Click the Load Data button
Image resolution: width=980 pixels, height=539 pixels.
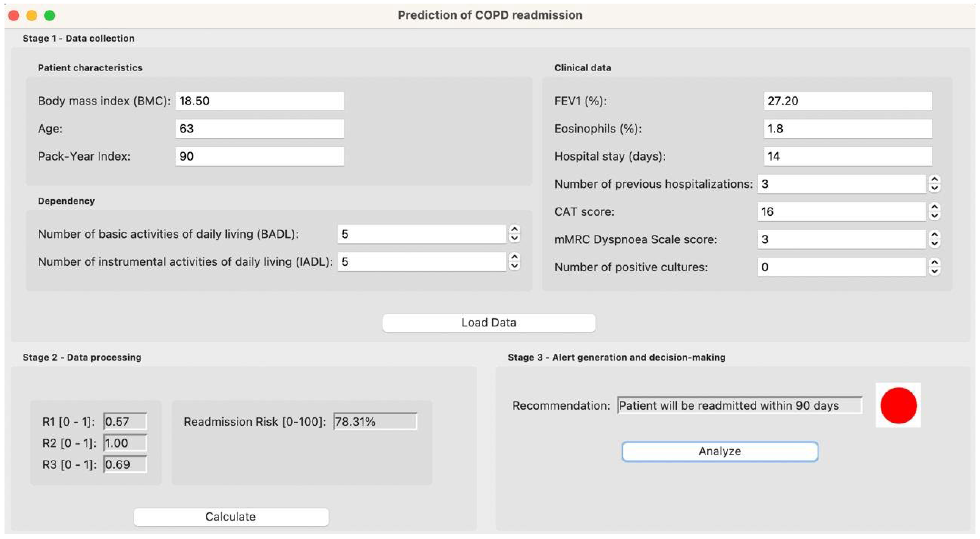[x=489, y=323]
